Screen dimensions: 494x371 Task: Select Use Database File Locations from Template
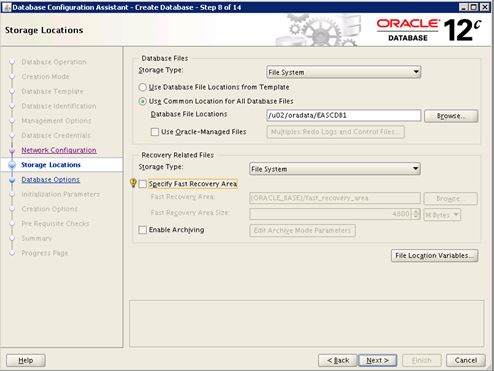142,87
